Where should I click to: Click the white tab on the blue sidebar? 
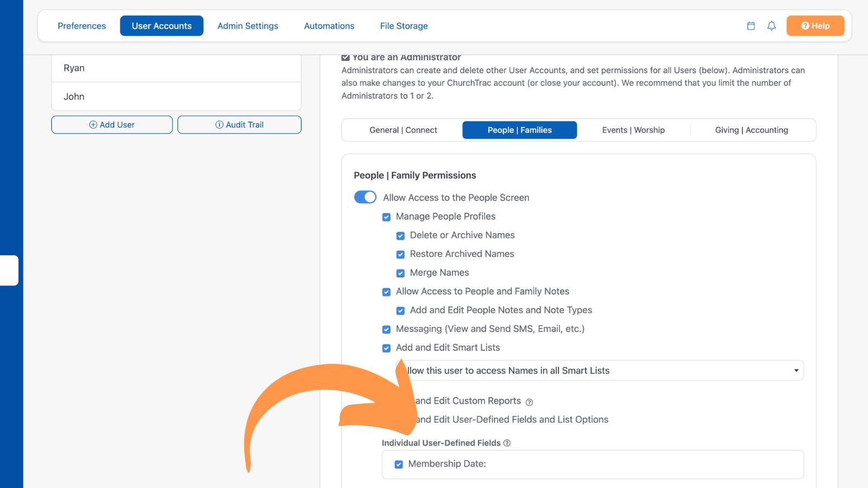[9, 270]
